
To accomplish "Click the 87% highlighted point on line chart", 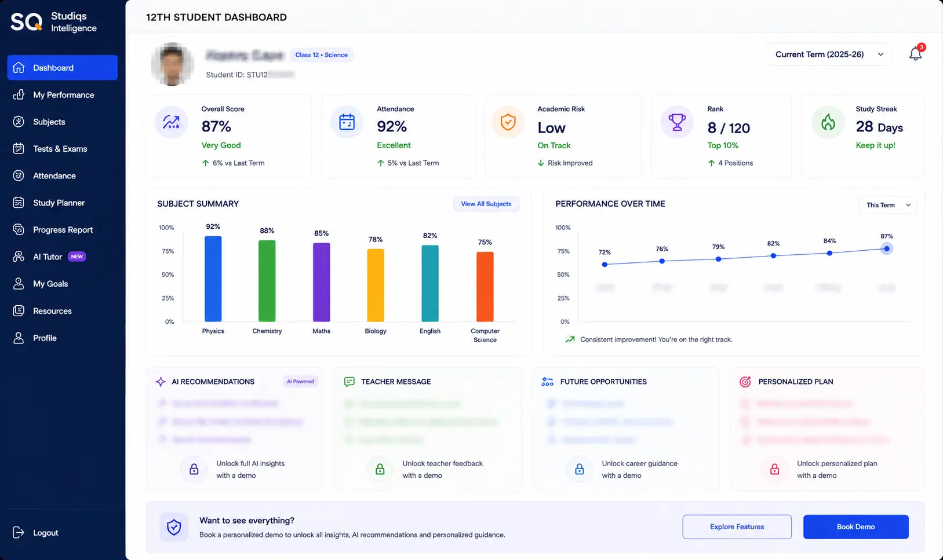I will coord(886,248).
